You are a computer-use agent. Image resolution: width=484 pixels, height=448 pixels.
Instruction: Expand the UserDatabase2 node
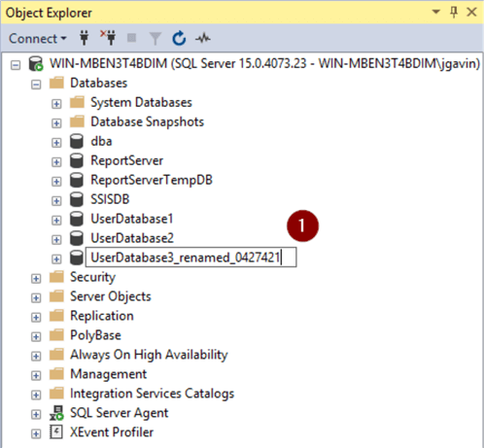click(x=56, y=240)
